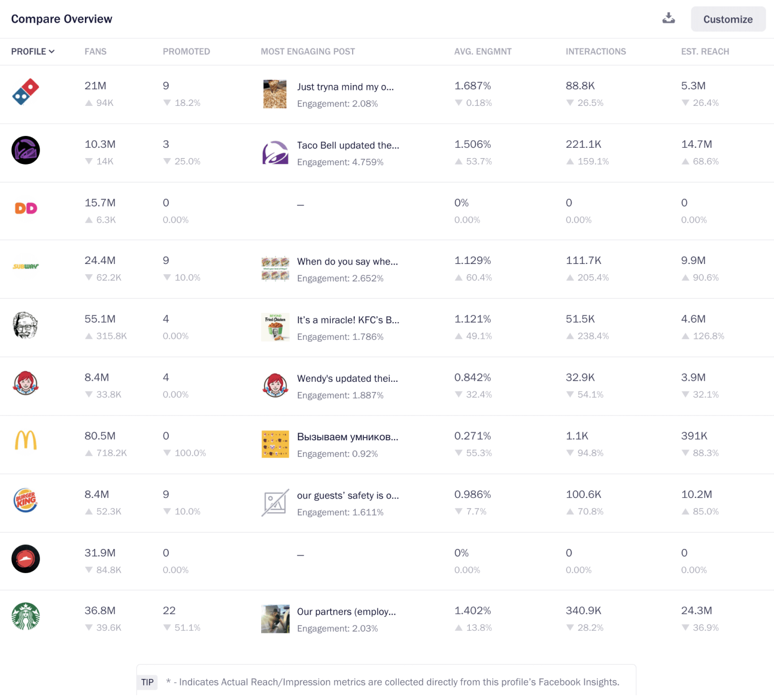Open the Dunkin' DD profile logo

pyautogui.click(x=26, y=208)
